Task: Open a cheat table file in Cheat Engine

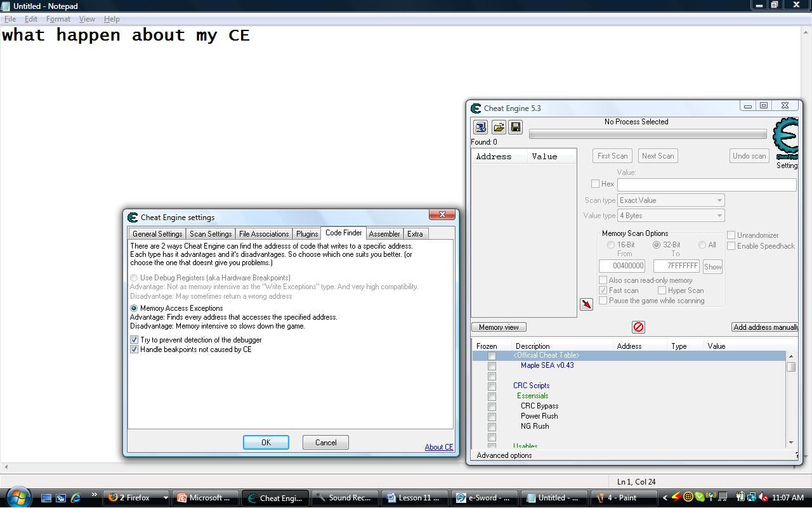Action: 499,127
